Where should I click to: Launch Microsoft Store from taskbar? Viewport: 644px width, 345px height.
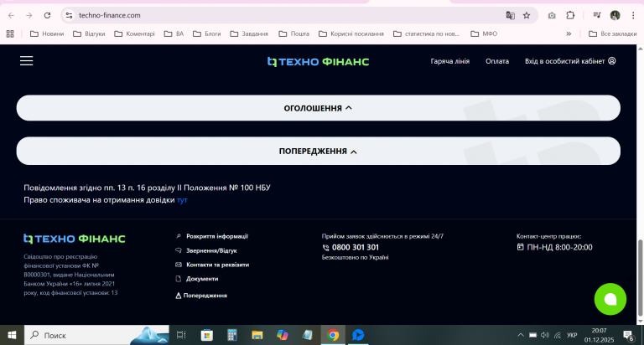pyautogui.click(x=206, y=335)
